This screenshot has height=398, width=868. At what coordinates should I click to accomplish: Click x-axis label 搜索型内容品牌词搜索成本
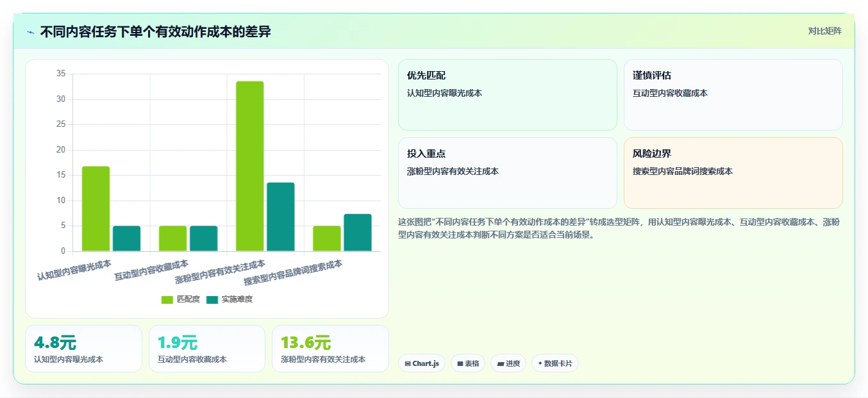293,272
